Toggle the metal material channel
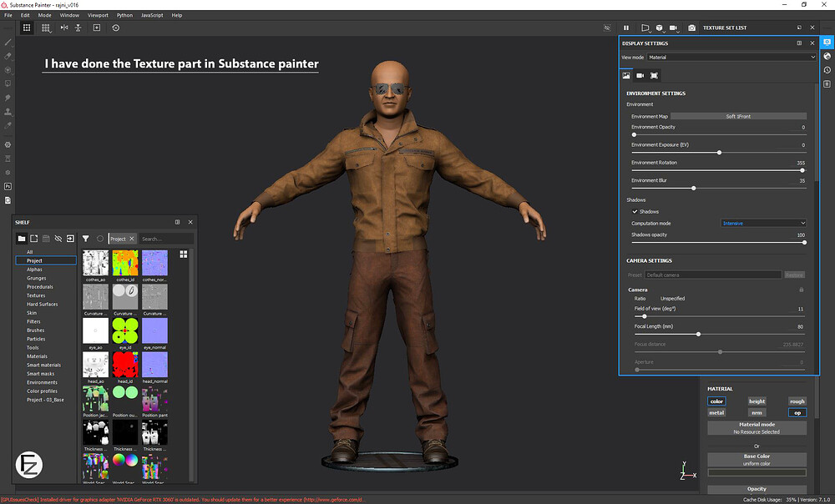The image size is (835, 504). [716, 412]
